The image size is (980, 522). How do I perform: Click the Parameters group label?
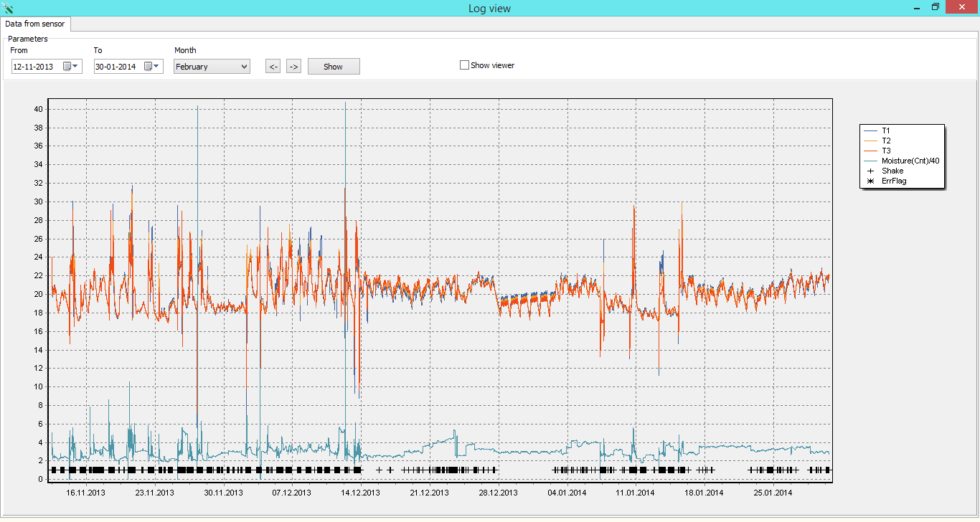(28, 39)
